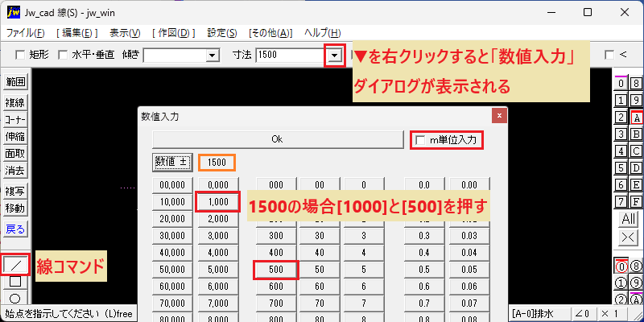This screenshot has width=644, height=322.
Task: Select layer 9 circle button
Action: (637, 283)
